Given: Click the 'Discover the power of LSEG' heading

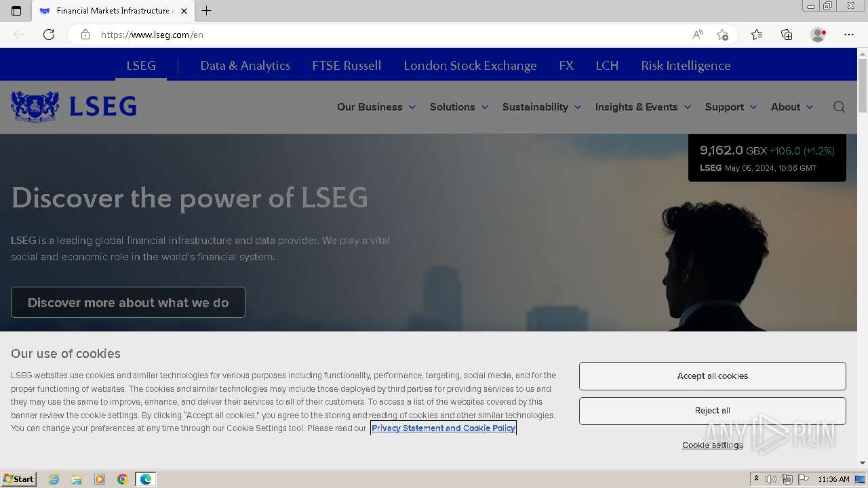Looking at the screenshot, I should 190,198.
